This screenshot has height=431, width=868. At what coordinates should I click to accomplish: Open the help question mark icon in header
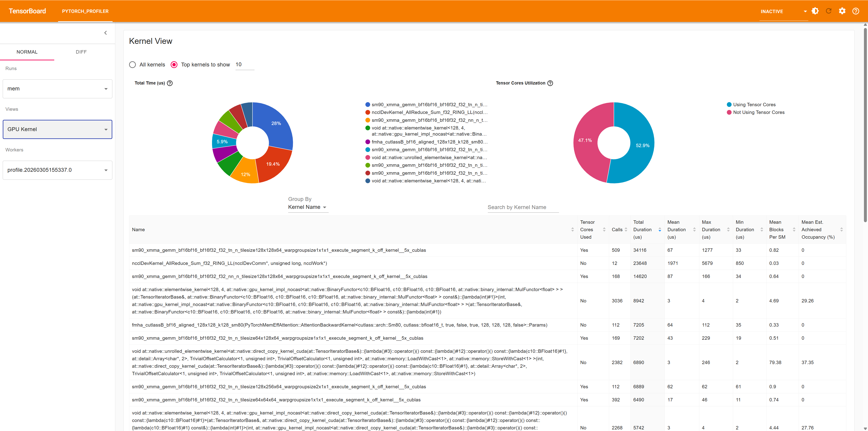tap(855, 11)
